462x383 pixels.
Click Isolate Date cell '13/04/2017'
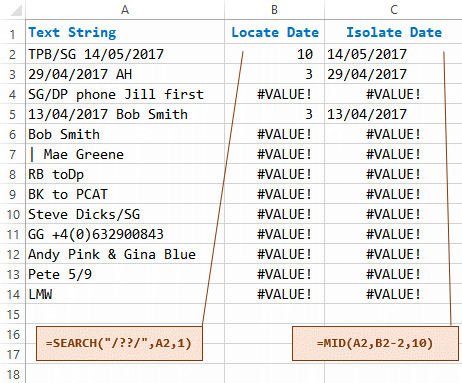tap(393, 114)
